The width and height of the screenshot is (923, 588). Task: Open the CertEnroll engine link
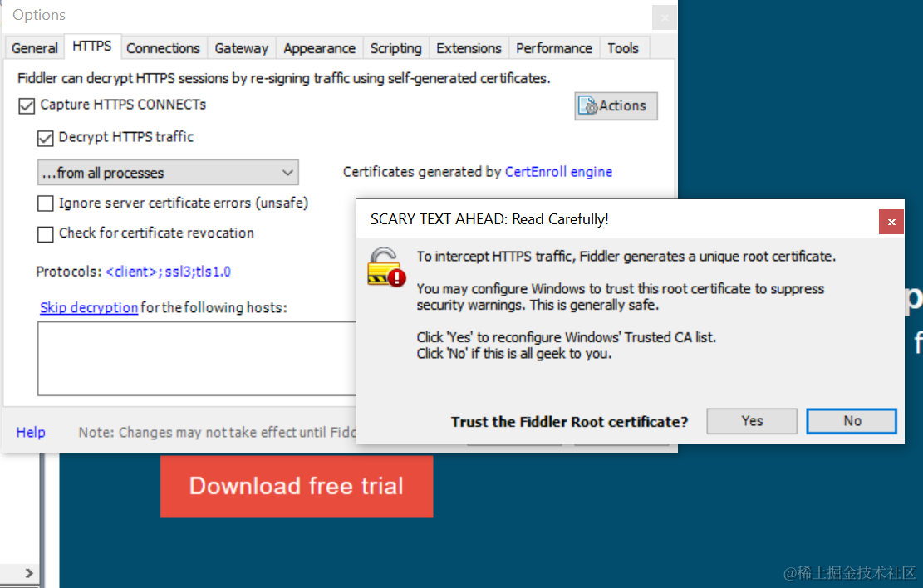pos(558,172)
